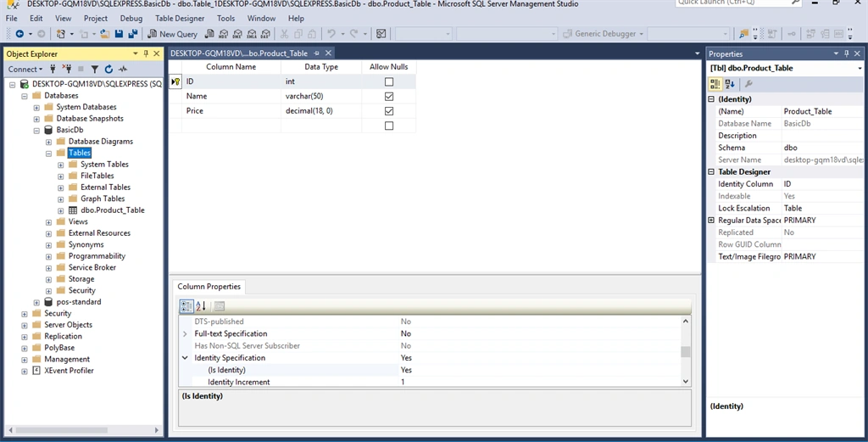This screenshot has height=442, width=868.
Task: Check Allow Nulls in empty row
Action: click(x=389, y=126)
